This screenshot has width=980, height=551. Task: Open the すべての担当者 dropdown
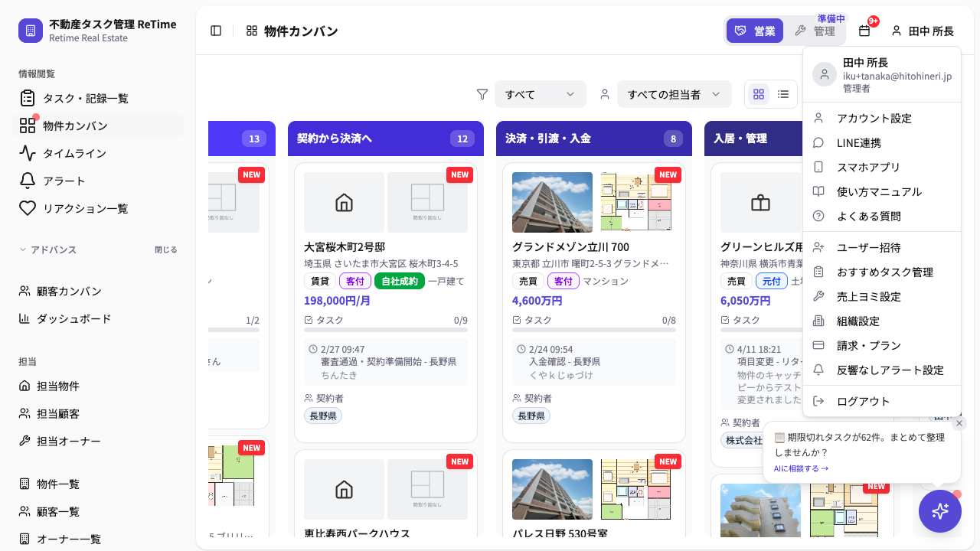tap(675, 94)
